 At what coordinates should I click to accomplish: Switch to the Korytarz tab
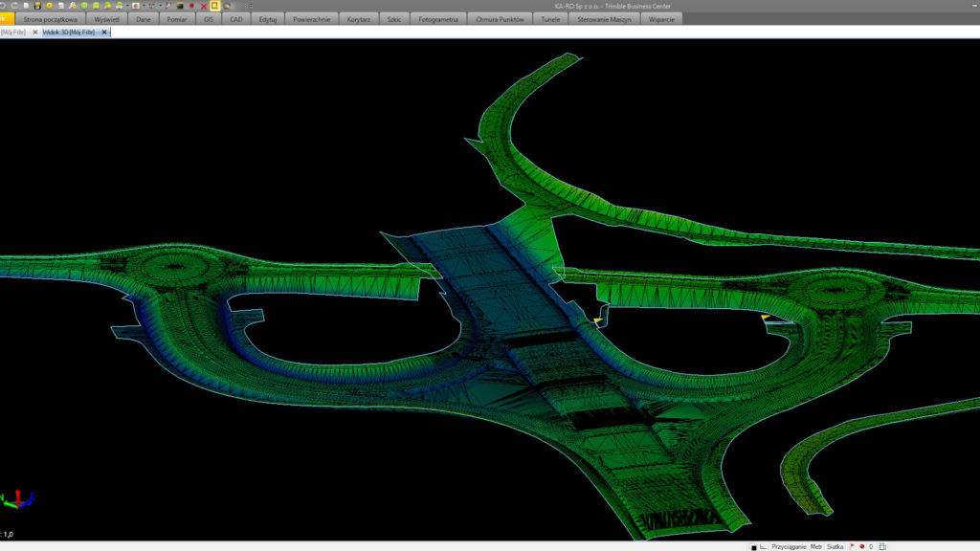[359, 19]
